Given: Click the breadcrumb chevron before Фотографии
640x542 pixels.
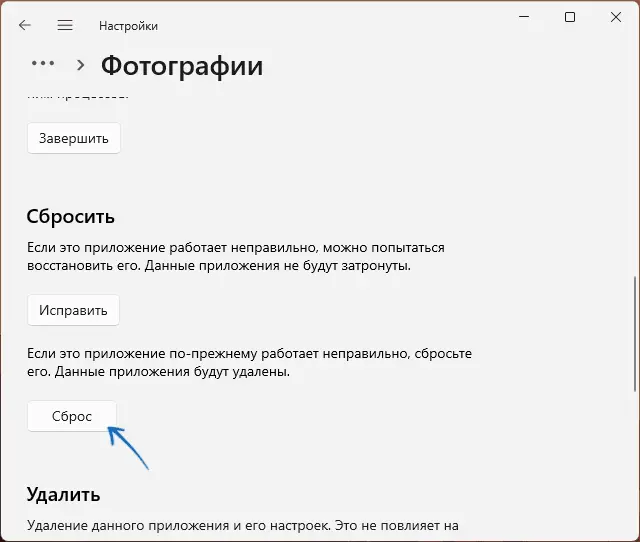Looking at the screenshot, I should coord(81,65).
